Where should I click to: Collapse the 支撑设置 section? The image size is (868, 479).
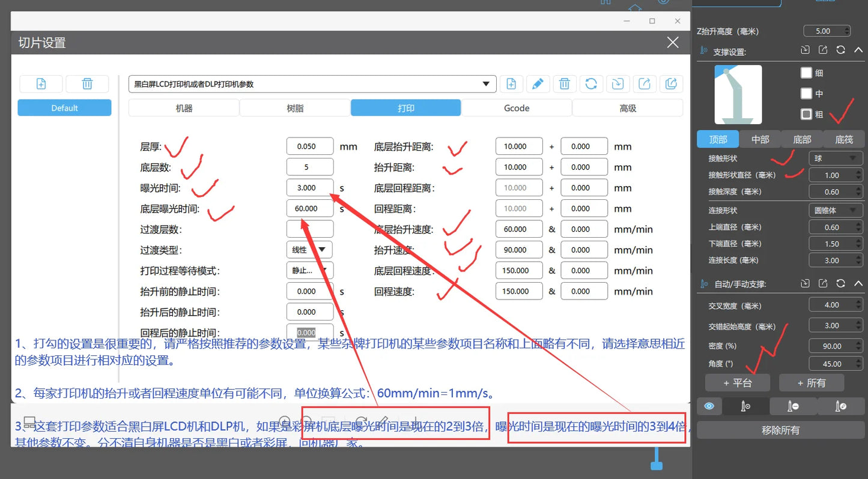click(858, 50)
